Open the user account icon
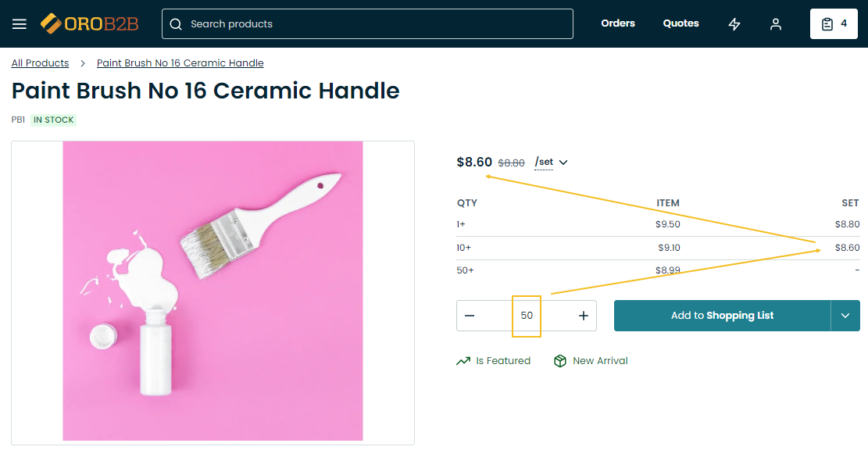The width and height of the screenshot is (868, 461). click(776, 24)
